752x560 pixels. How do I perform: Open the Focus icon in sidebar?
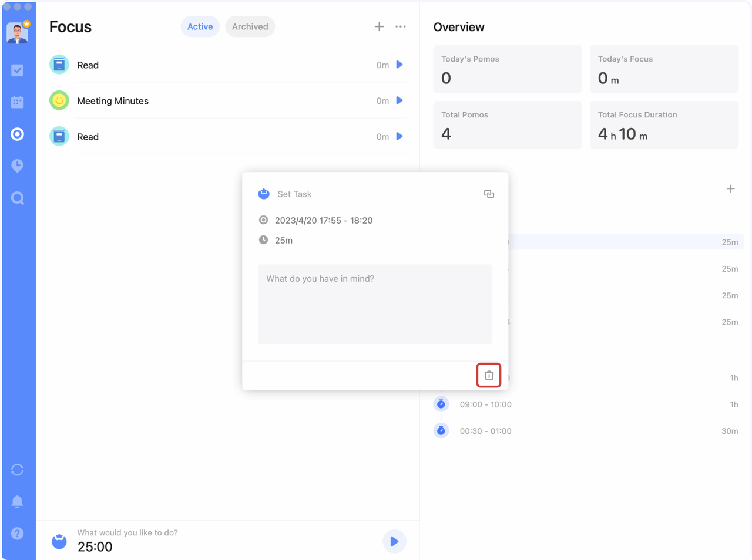18,134
